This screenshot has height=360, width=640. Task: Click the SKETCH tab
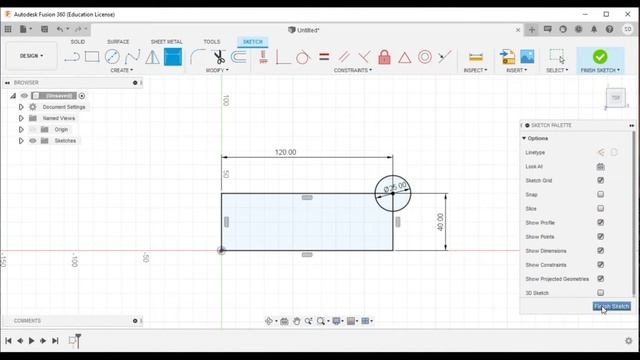pos(253,42)
